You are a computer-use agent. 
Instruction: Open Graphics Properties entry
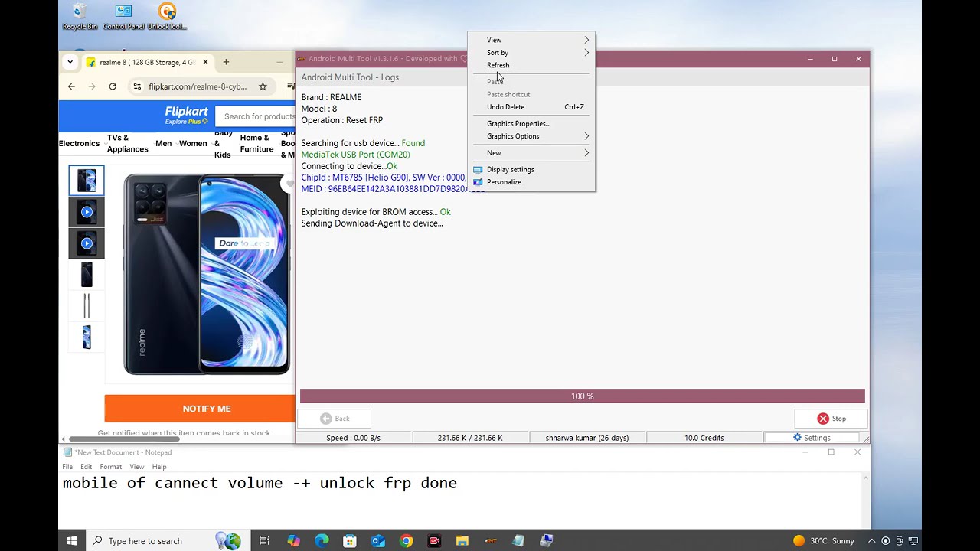tap(531, 123)
